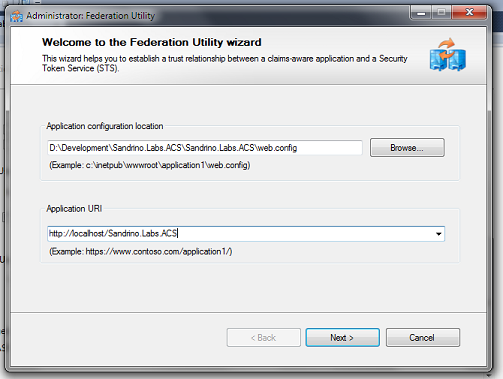Click the wizard description mentioning Security Token Service
This screenshot has height=379, width=503.
click(225, 63)
